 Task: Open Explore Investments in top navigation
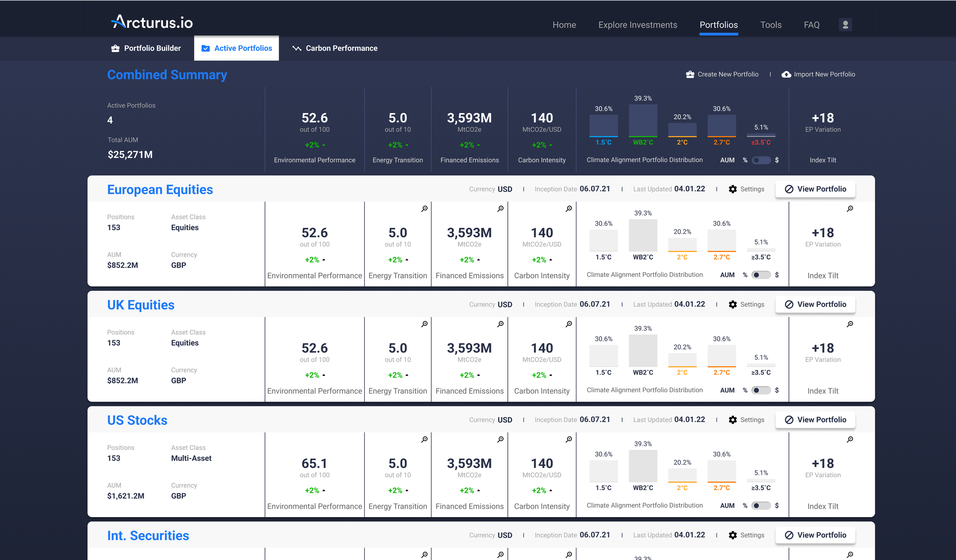click(x=637, y=25)
